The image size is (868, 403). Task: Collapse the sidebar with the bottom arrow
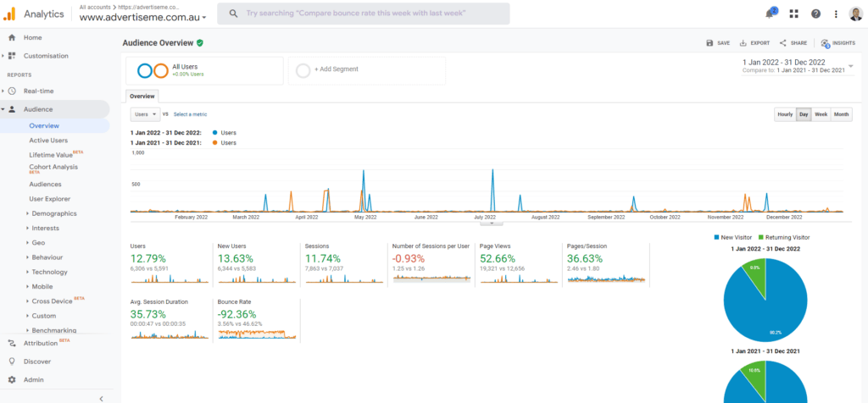point(102,399)
